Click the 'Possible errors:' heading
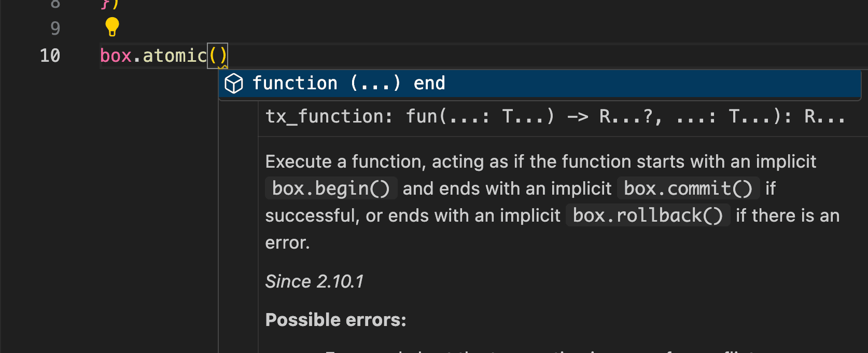Image resolution: width=868 pixels, height=353 pixels. pyautogui.click(x=335, y=320)
